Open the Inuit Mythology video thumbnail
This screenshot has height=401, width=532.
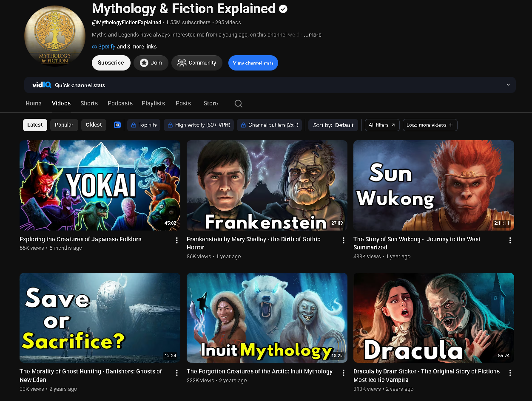(x=267, y=318)
